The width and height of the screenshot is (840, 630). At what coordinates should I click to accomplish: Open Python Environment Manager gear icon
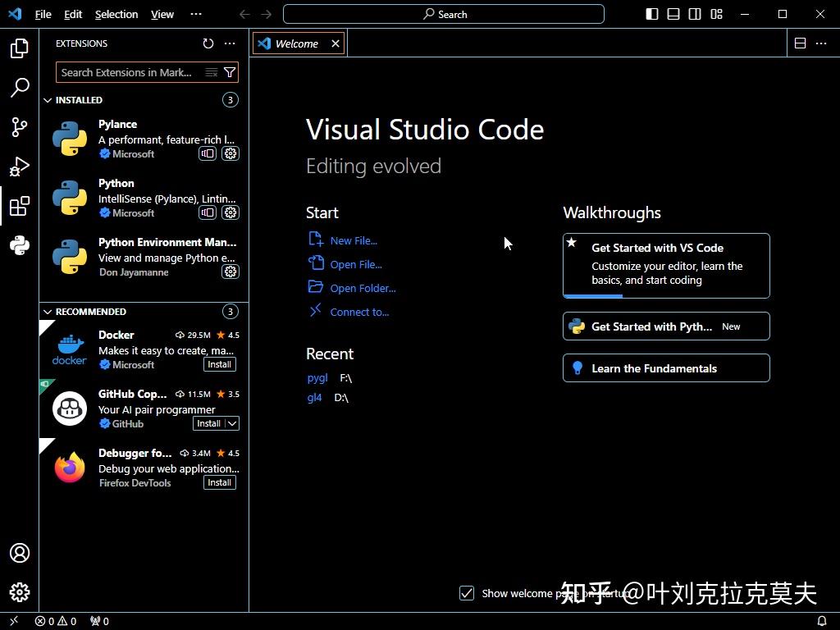click(231, 272)
